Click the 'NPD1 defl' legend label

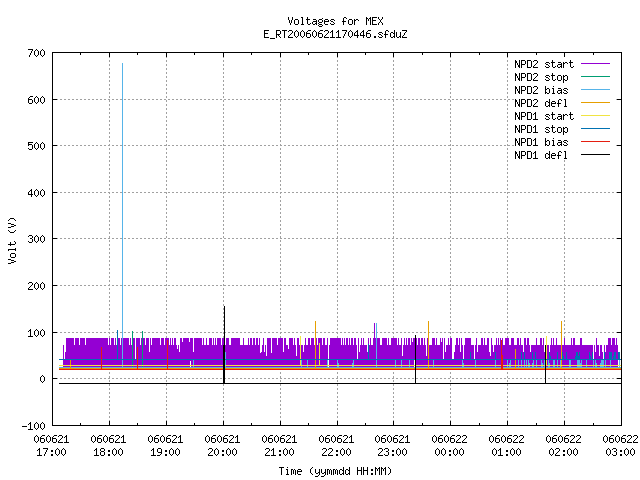[x=541, y=156]
